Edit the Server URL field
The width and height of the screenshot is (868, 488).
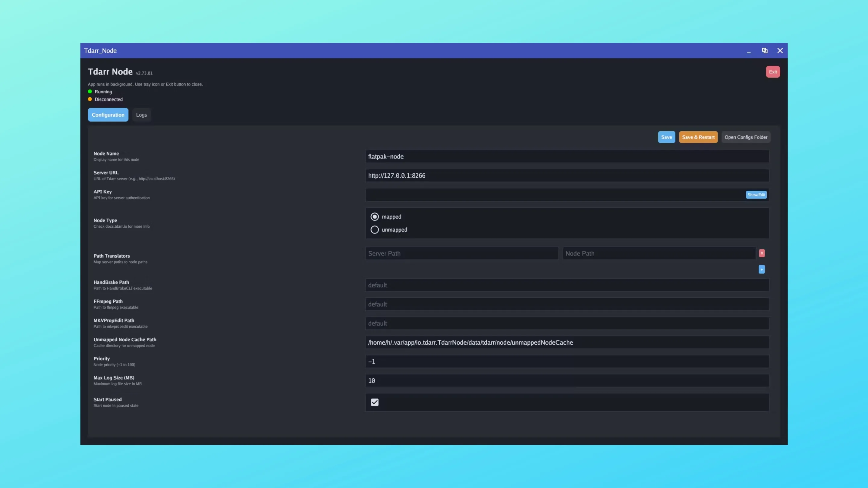[567, 175]
